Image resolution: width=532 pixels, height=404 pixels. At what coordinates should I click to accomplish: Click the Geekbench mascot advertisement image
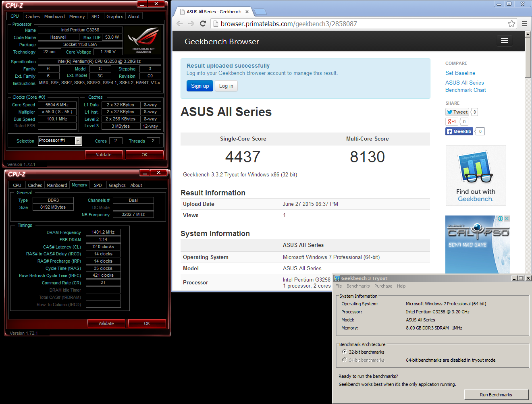476,176
